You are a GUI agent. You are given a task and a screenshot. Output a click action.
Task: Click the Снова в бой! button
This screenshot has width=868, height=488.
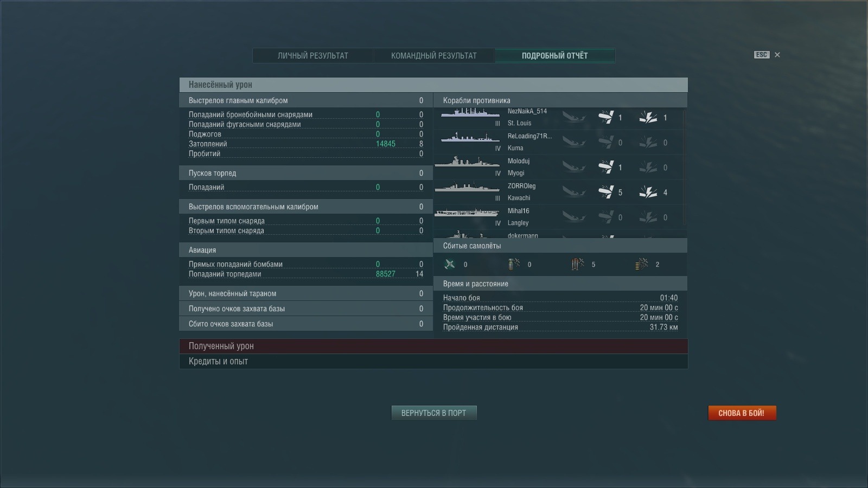click(742, 413)
